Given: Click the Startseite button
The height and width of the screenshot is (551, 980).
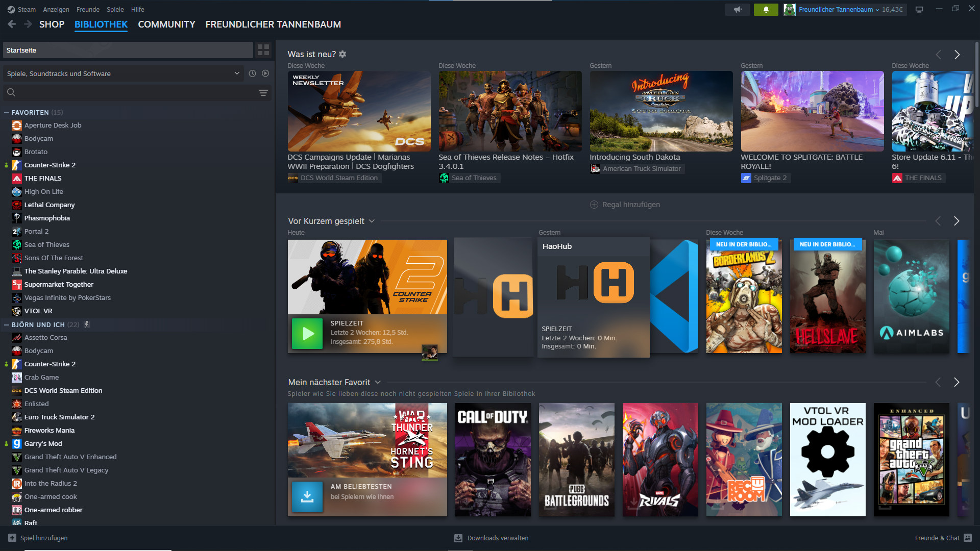Looking at the screenshot, I should coord(128,50).
